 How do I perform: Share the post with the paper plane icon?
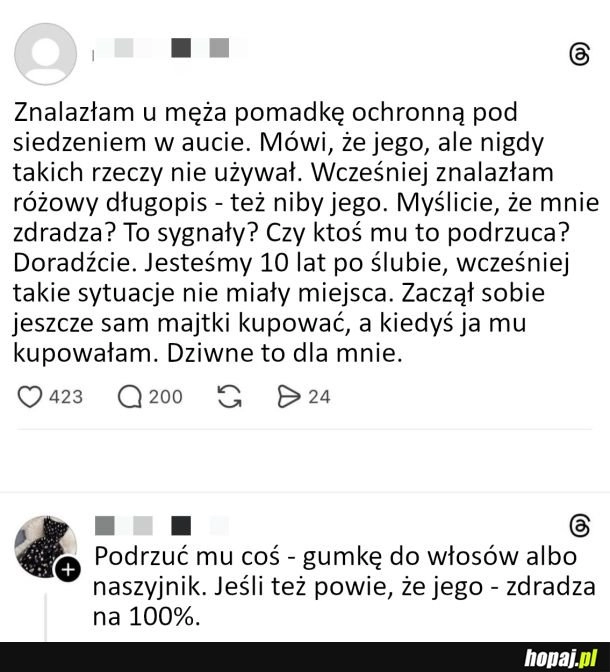tap(288, 397)
